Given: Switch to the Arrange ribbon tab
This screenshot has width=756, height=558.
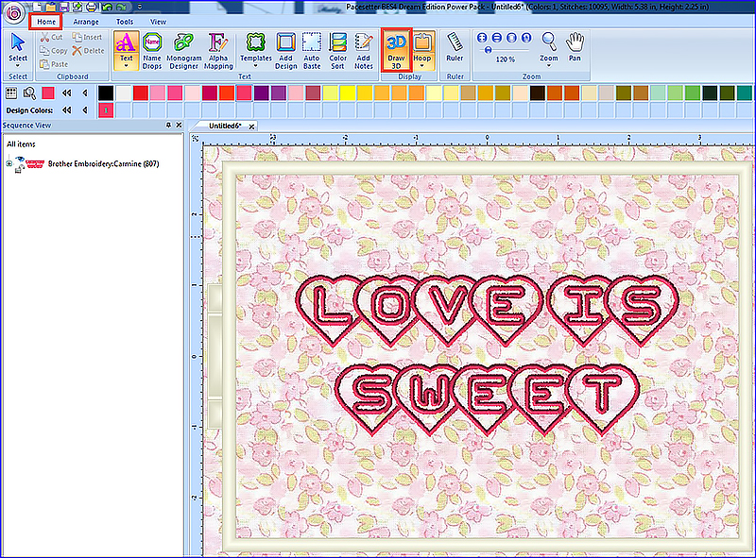Looking at the screenshot, I should tap(86, 21).
